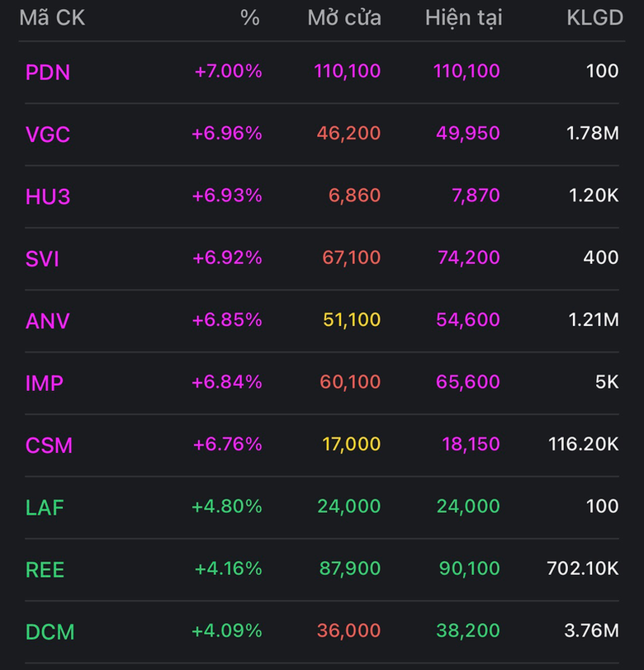The width and height of the screenshot is (644, 670).
Task: Click the +7.00% change value
Action: 228,71
